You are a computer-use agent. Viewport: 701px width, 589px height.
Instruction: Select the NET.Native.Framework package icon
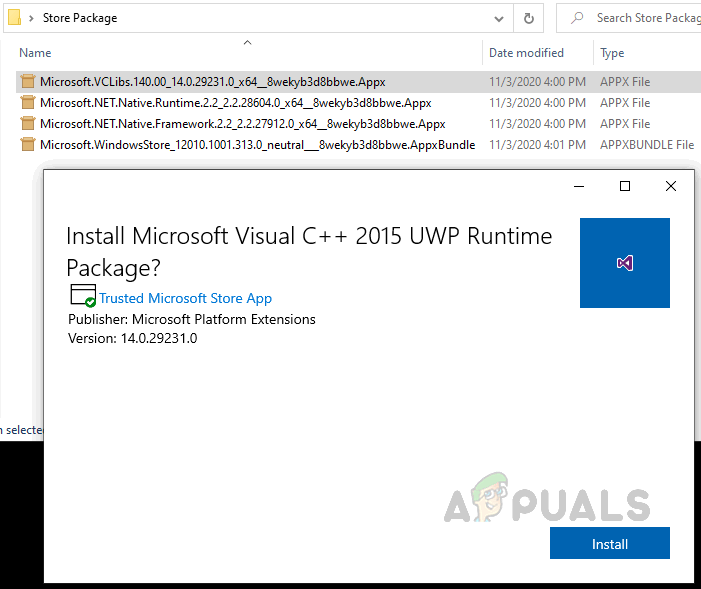click(28, 124)
